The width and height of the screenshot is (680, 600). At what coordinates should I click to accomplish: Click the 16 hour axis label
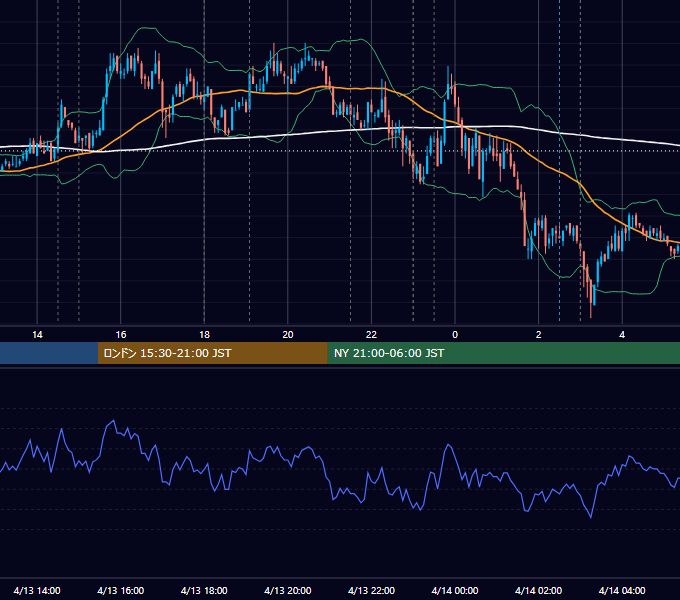(x=121, y=335)
